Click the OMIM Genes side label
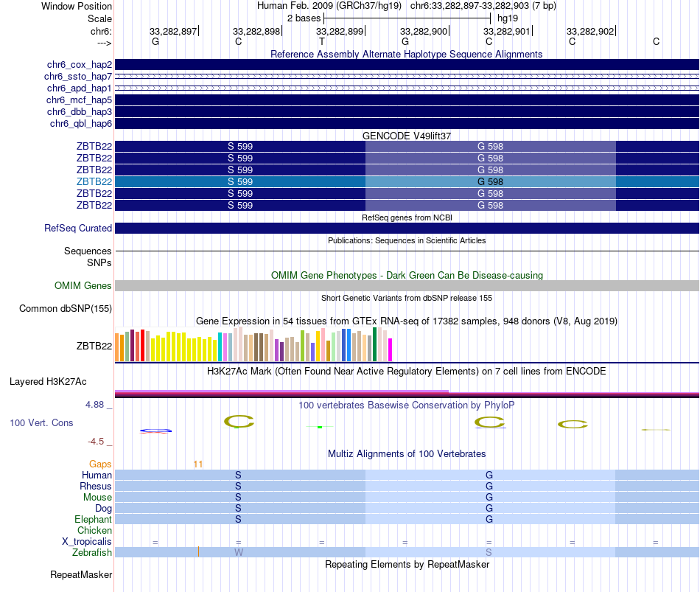 point(83,285)
